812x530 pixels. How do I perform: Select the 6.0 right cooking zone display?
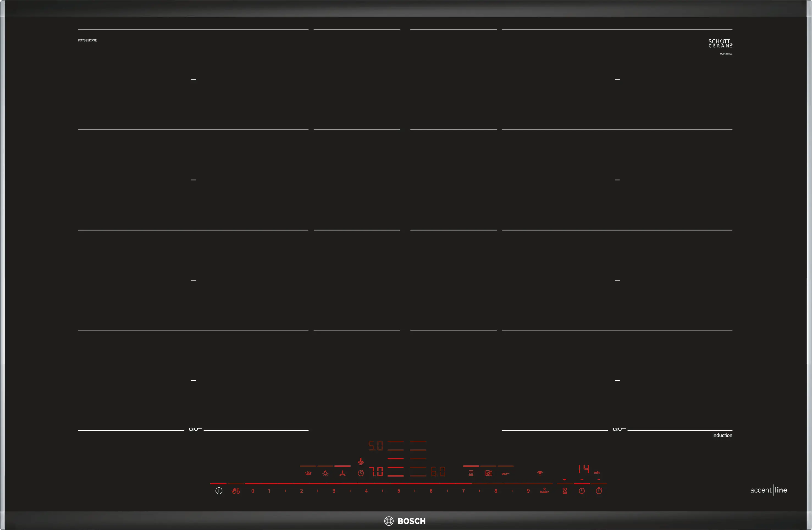coord(438,472)
